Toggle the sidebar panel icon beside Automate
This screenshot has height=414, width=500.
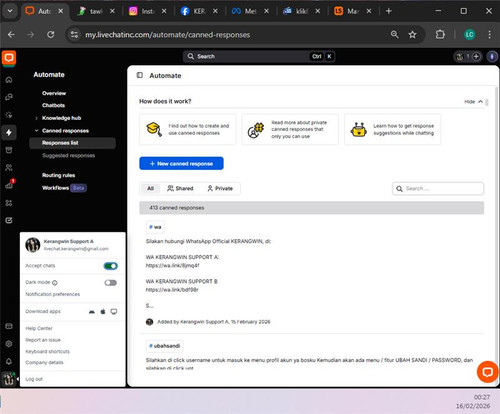pos(140,75)
